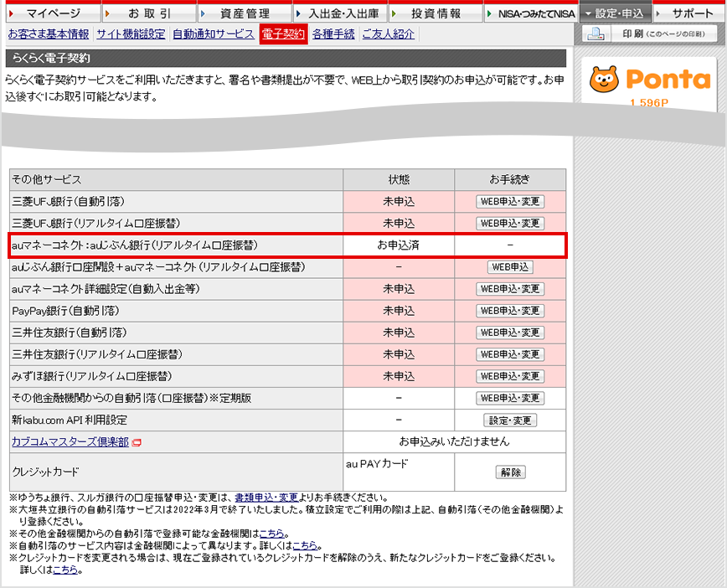
Task: Click the printer icon for page printing
Action: (x=595, y=34)
